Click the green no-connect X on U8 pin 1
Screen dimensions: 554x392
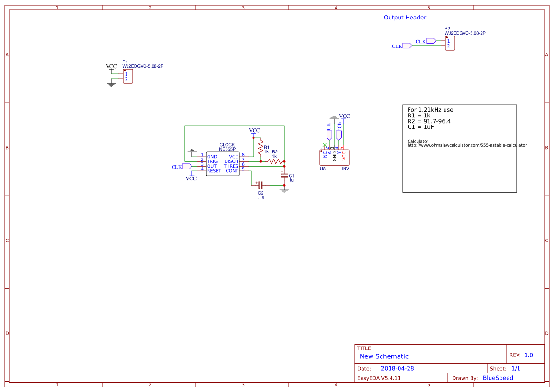(x=325, y=146)
